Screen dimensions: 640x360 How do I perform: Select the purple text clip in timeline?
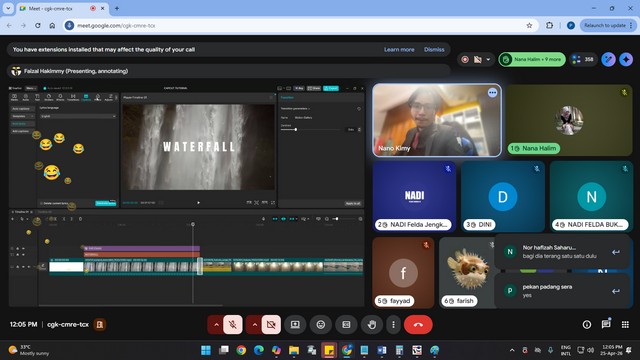click(142, 248)
